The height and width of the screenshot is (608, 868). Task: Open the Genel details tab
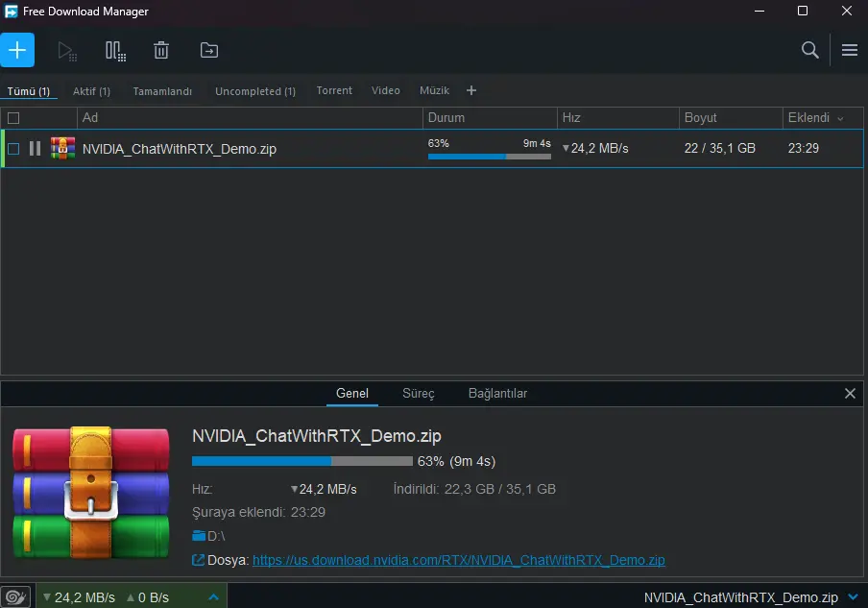click(x=352, y=394)
